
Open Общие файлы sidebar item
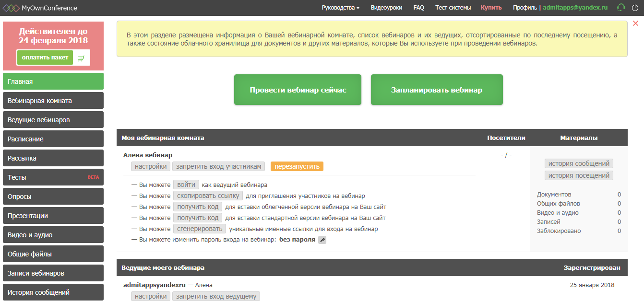pos(53,254)
